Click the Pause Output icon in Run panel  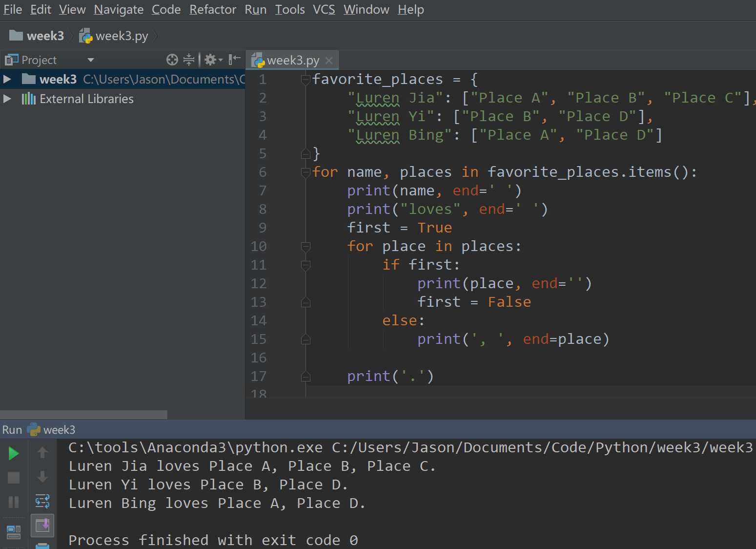pos(14,502)
